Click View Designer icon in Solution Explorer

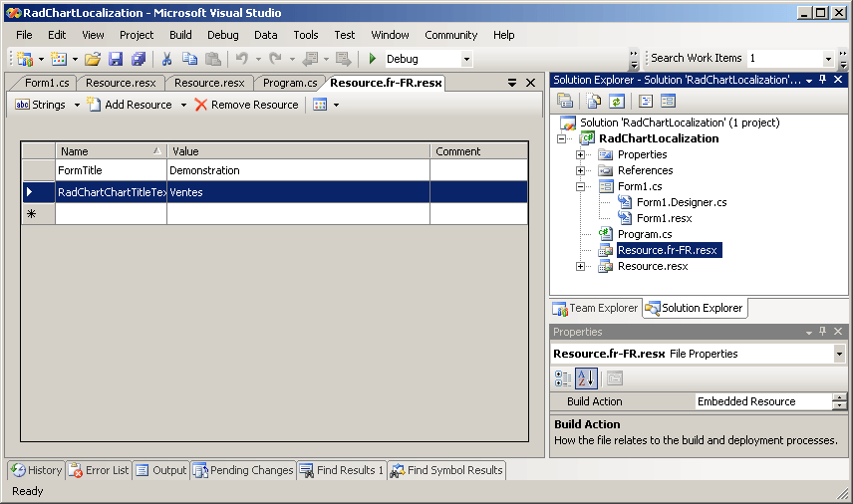tap(668, 102)
